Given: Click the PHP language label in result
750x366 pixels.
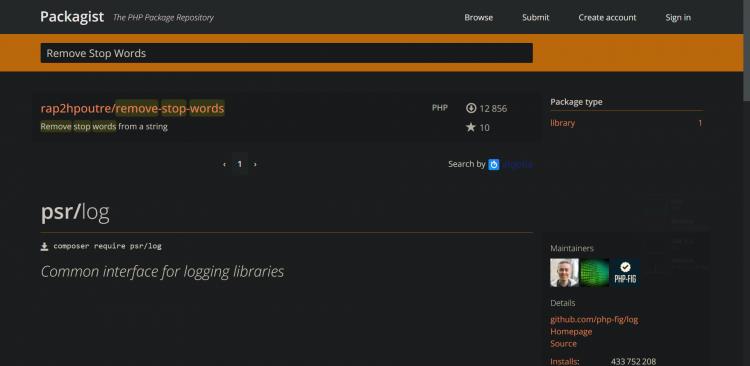Looking at the screenshot, I should tap(440, 108).
